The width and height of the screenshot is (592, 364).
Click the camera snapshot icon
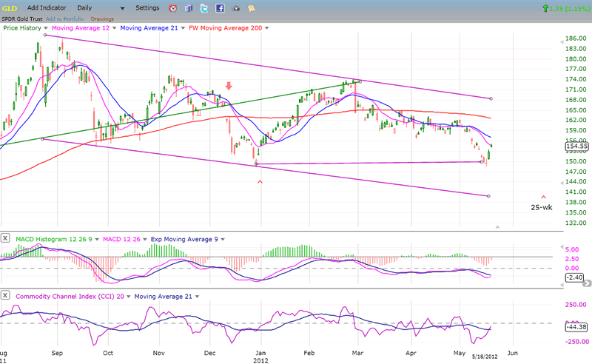tap(236, 8)
